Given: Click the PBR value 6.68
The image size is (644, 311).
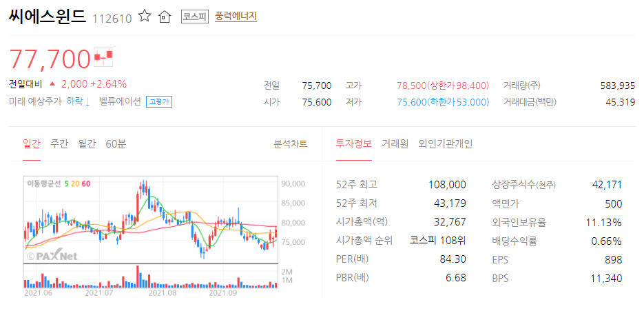Looking at the screenshot, I should coord(456,278).
